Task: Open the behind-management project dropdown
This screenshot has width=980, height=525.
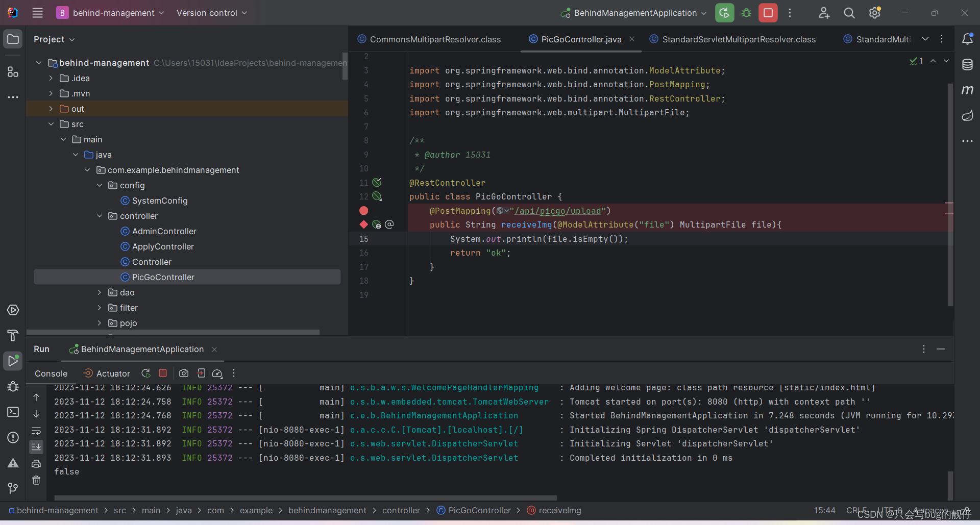Action: 110,13
